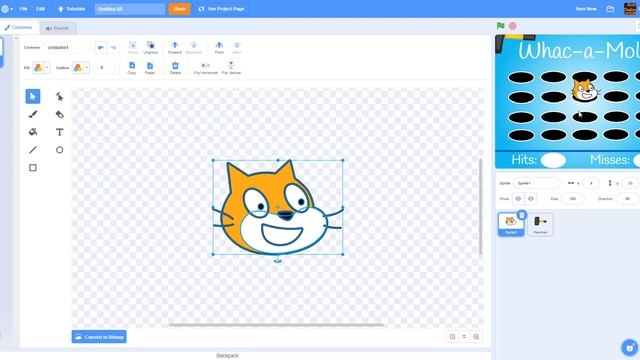Zoom in the paint canvas
The image size is (640, 360).
[476, 337]
